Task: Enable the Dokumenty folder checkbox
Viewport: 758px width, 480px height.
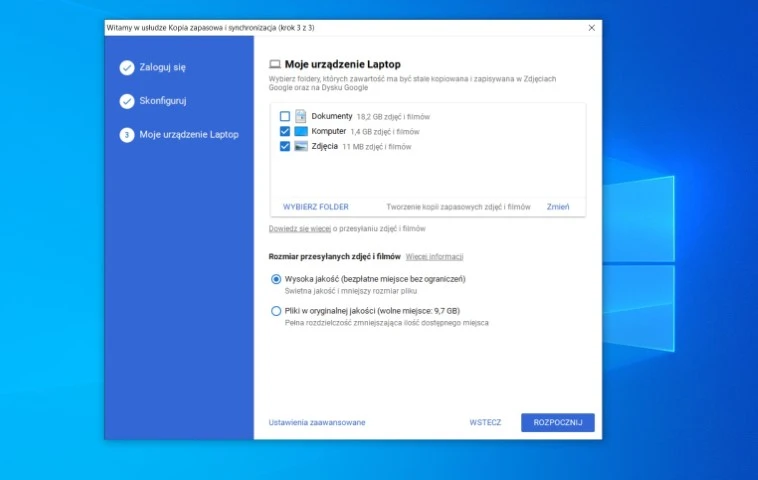Action: pyautogui.click(x=285, y=116)
